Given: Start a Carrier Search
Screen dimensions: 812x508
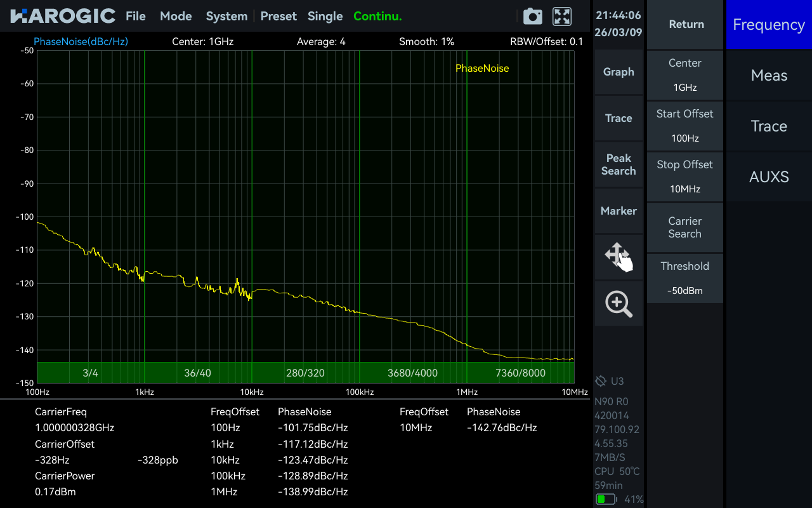Looking at the screenshot, I should coord(684,227).
